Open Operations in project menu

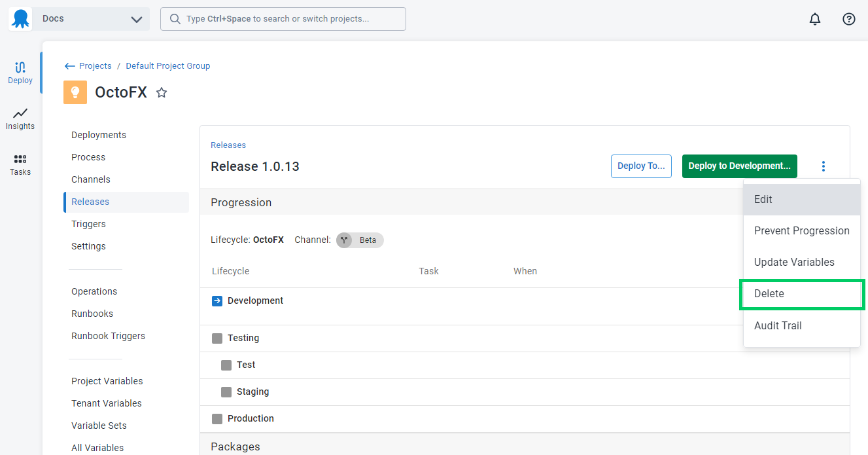click(x=94, y=291)
